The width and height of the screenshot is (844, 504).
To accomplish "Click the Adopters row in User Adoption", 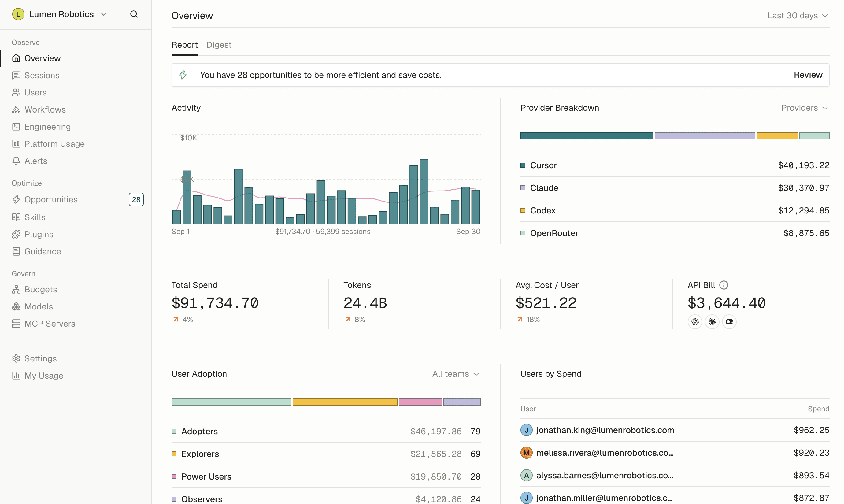I will pyautogui.click(x=326, y=431).
